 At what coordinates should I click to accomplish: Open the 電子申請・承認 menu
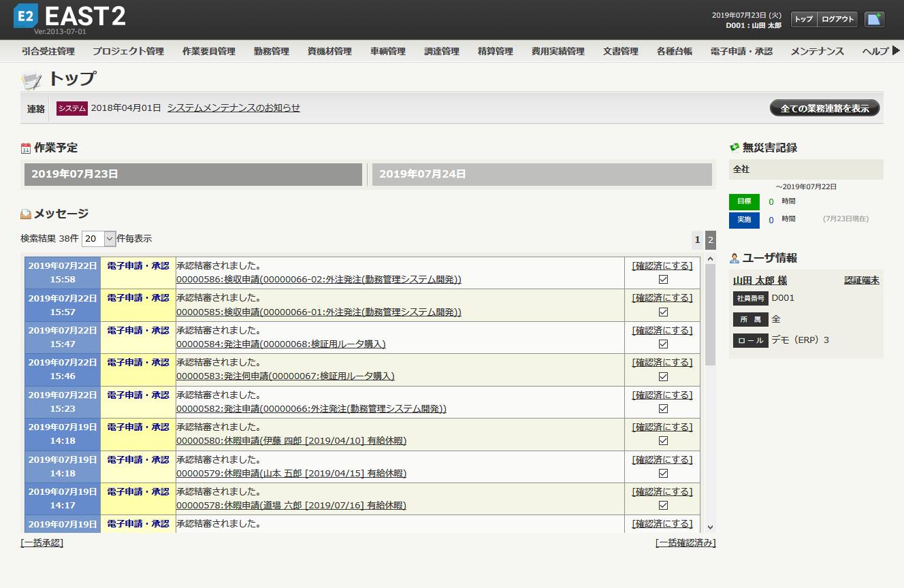click(741, 51)
